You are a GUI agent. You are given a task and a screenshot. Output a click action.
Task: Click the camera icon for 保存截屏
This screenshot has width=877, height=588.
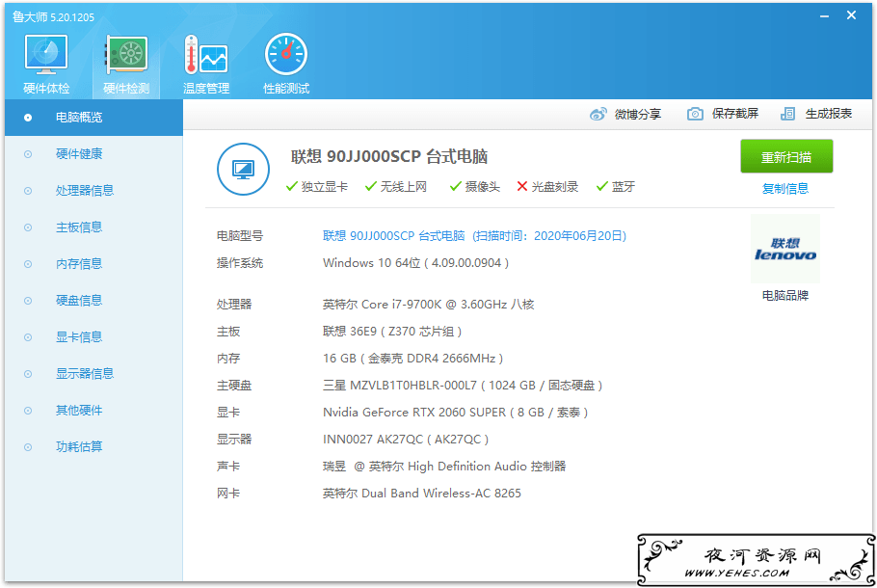coord(695,114)
